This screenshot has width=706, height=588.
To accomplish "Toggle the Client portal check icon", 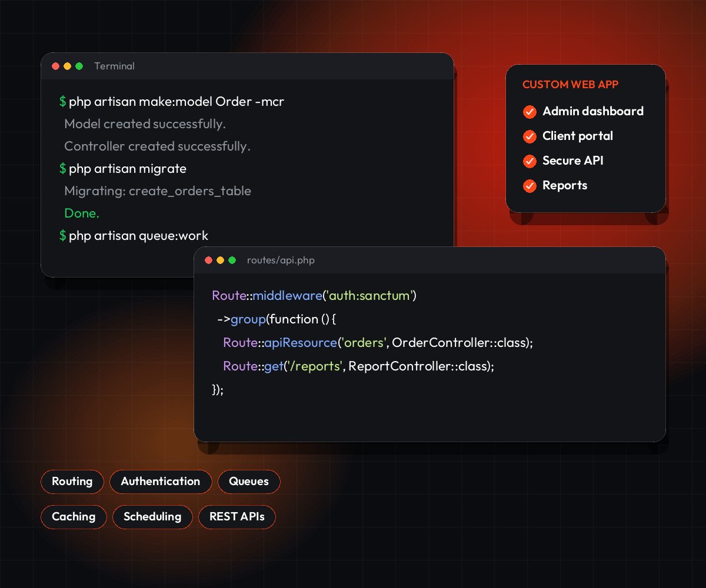I will [x=530, y=136].
